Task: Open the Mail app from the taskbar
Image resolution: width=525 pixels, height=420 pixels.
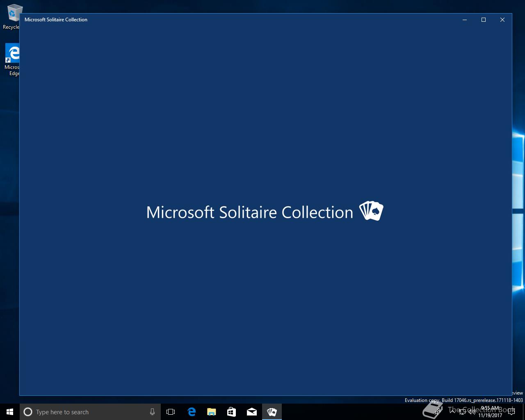Action: point(252,412)
